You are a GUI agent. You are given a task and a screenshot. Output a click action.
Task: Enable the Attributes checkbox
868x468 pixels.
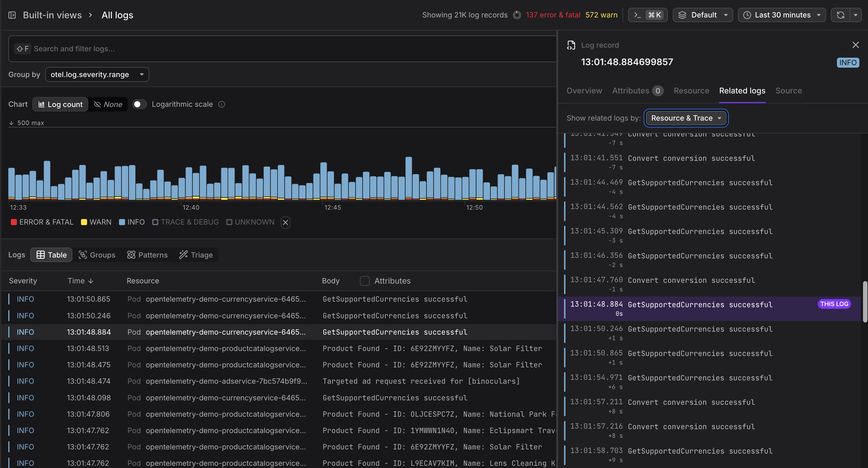tap(365, 281)
